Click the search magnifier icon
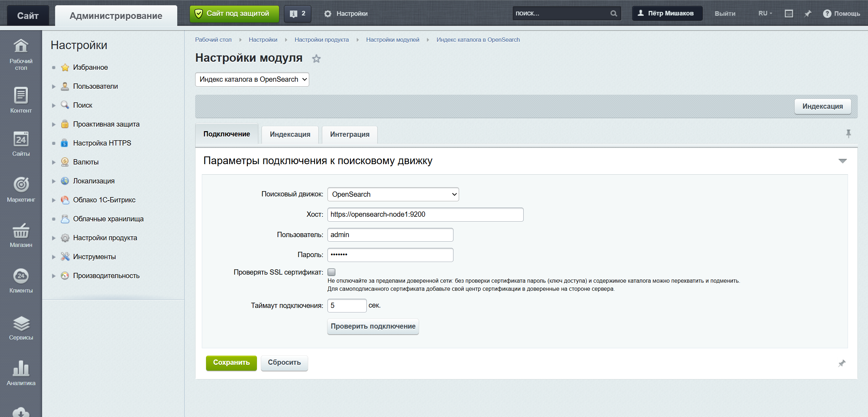The height and width of the screenshot is (417, 868). coord(614,13)
